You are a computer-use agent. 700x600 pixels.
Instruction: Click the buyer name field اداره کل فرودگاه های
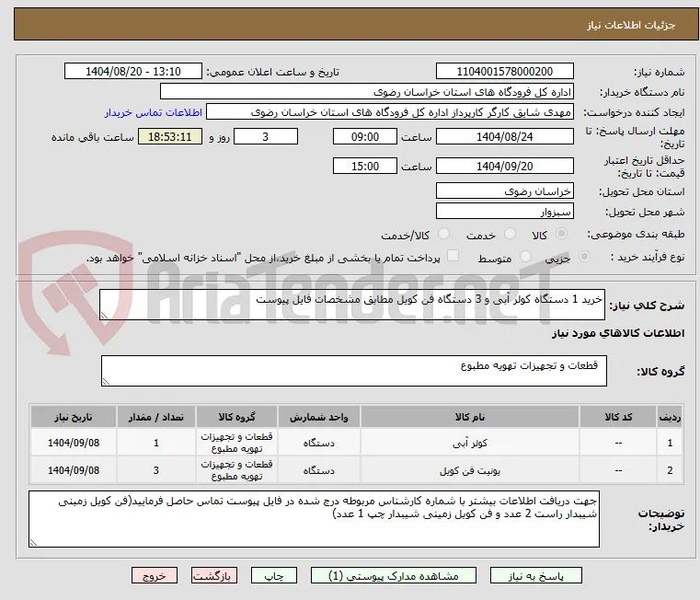coord(366,92)
